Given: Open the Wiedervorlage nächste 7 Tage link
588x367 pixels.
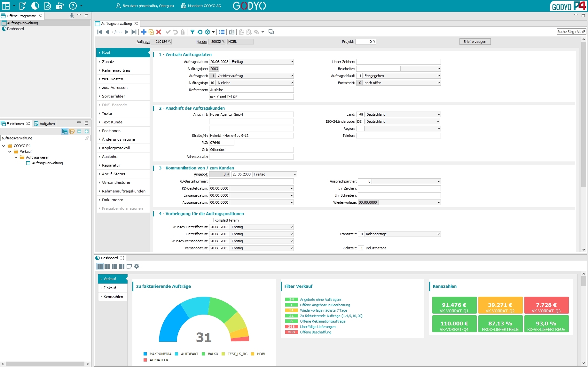Looking at the screenshot, I should [324, 310].
